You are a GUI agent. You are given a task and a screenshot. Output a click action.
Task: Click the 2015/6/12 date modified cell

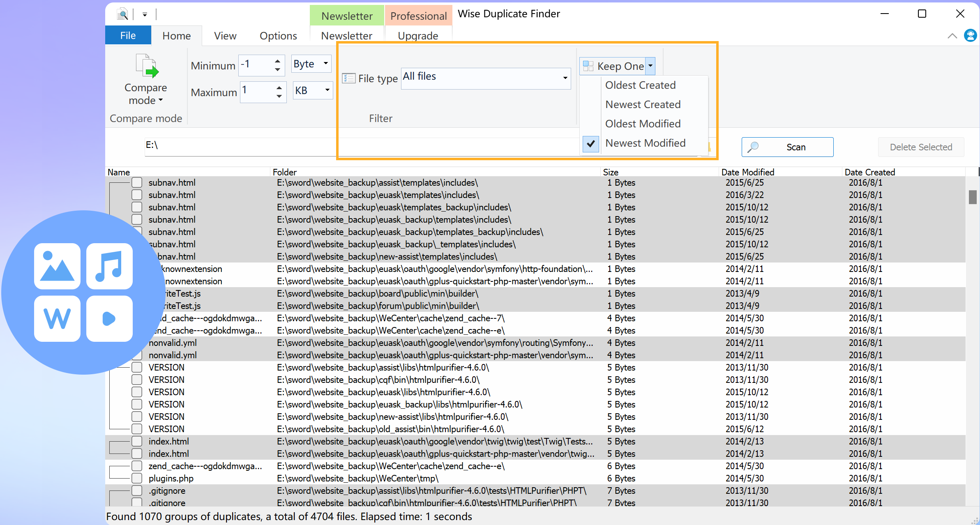tap(745, 429)
